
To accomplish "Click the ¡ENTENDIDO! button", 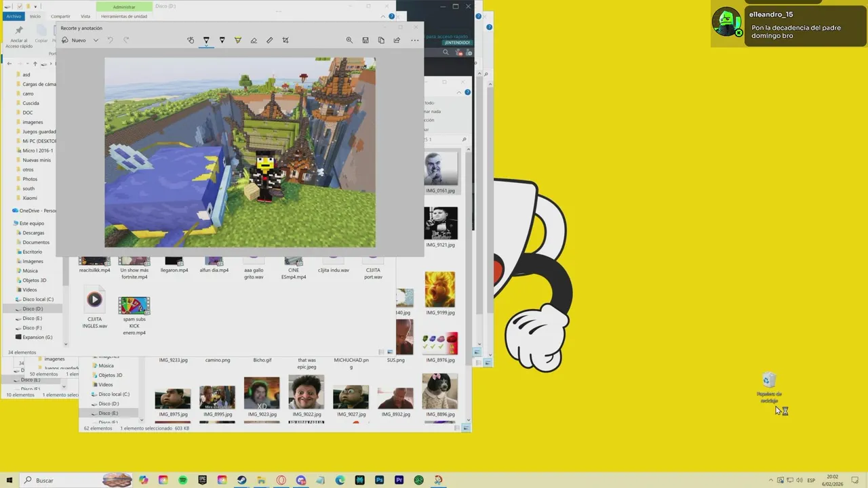I will click(x=457, y=43).
